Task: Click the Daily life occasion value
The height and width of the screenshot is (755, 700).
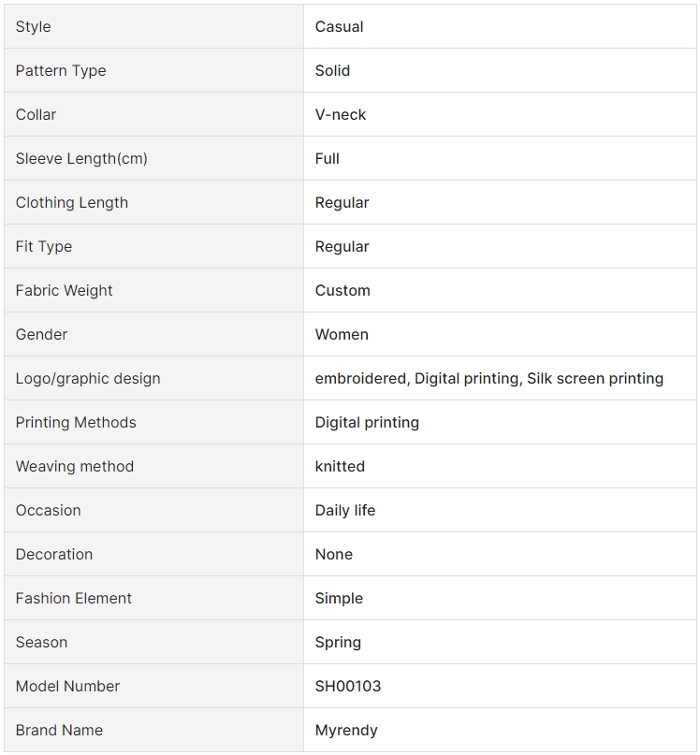Action: [345, 511]
